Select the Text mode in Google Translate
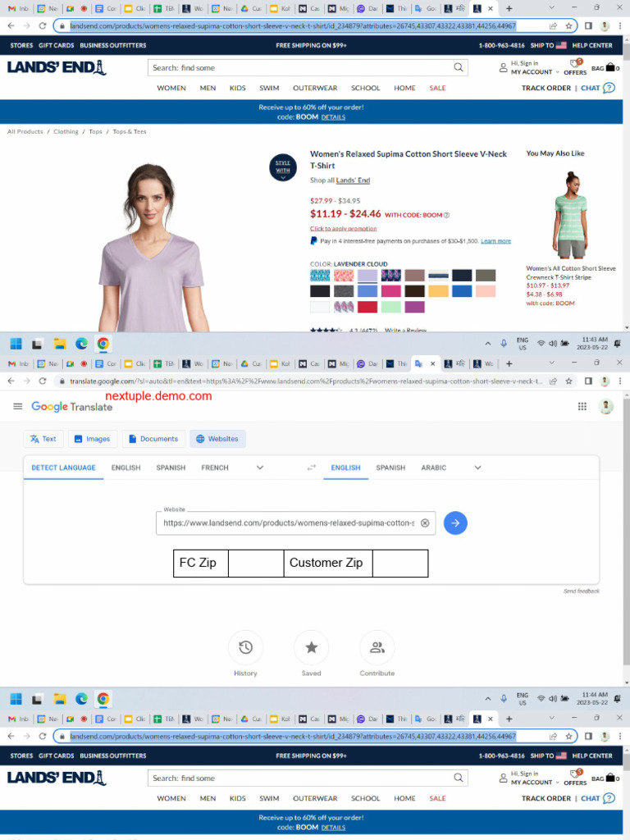 [x=43, y=439]
